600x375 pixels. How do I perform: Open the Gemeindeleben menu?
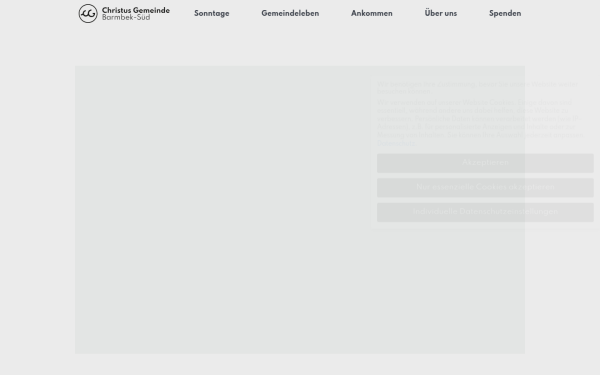290,13
